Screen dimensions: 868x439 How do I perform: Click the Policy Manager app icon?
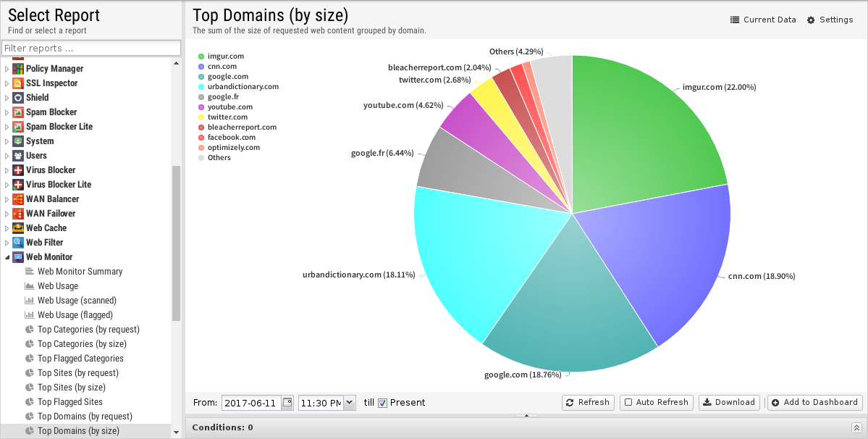click(x=17, y=69)
